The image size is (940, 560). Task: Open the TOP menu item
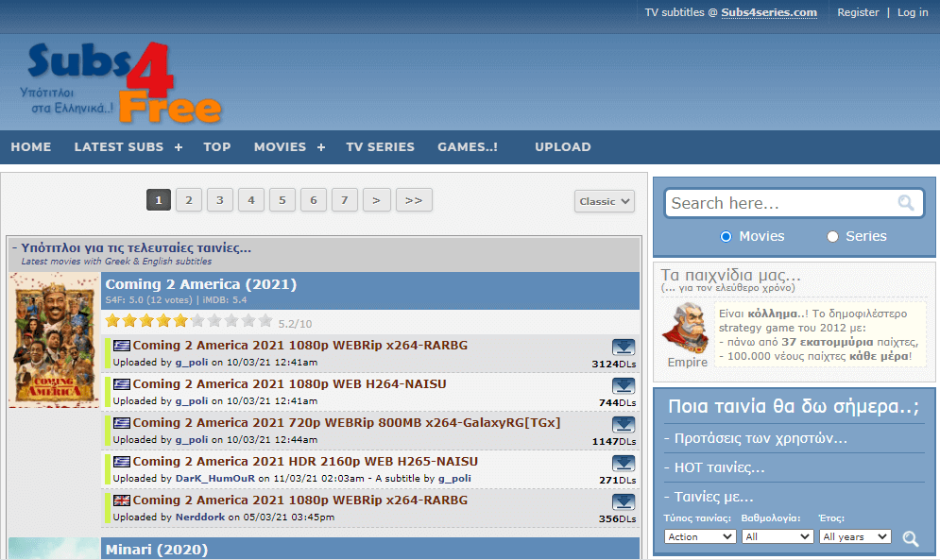tap(217, 147)
